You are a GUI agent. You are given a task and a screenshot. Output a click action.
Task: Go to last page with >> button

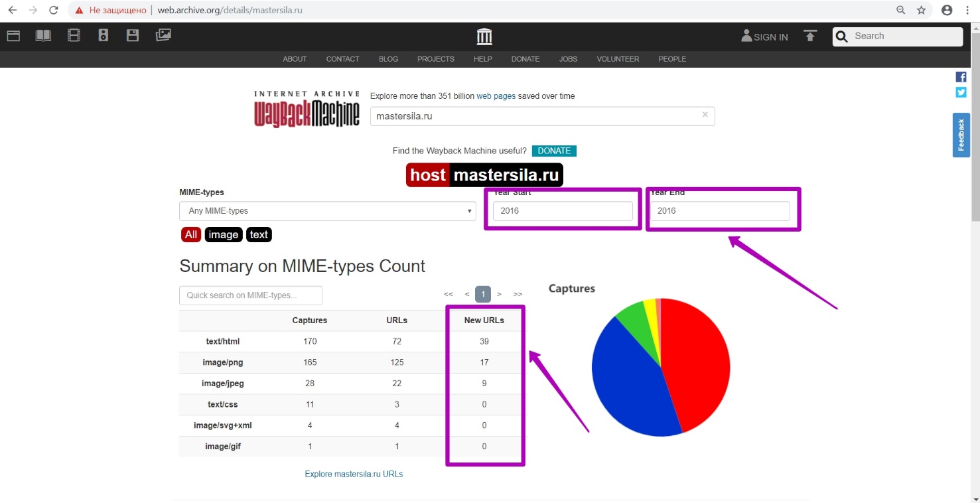pos(518,294)
